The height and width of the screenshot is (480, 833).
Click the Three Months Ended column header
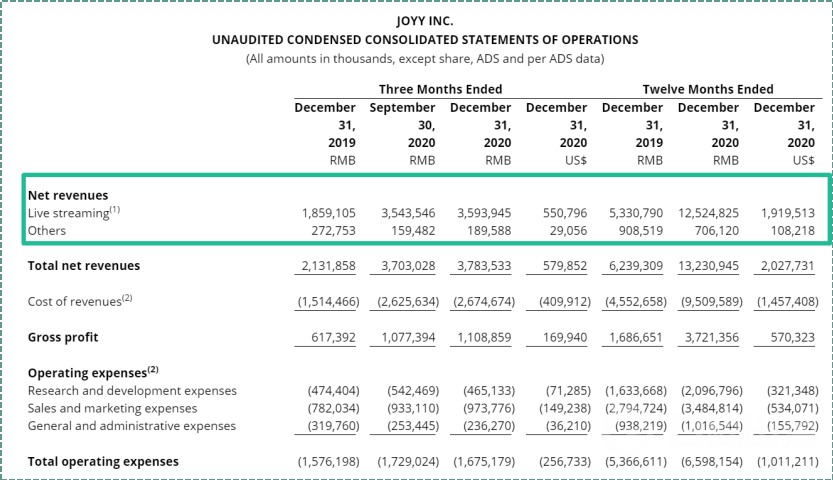tap(440, 89)
